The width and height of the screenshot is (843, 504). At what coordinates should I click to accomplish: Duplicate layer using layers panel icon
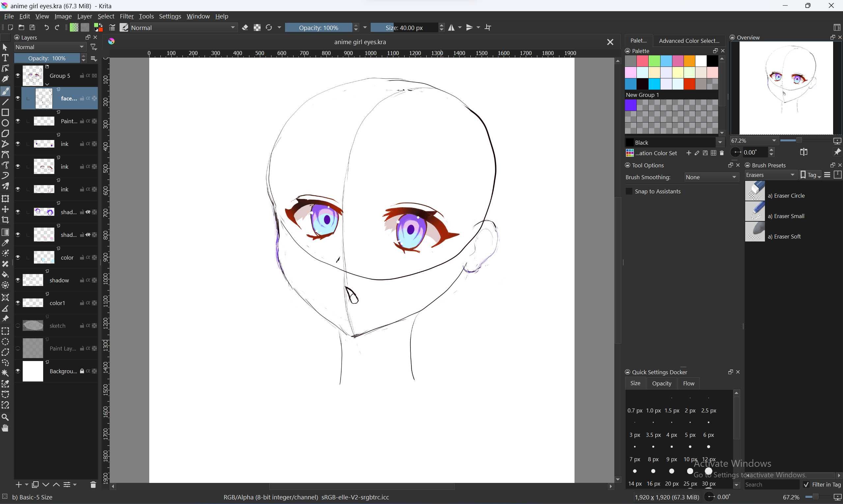click(35, 485)
